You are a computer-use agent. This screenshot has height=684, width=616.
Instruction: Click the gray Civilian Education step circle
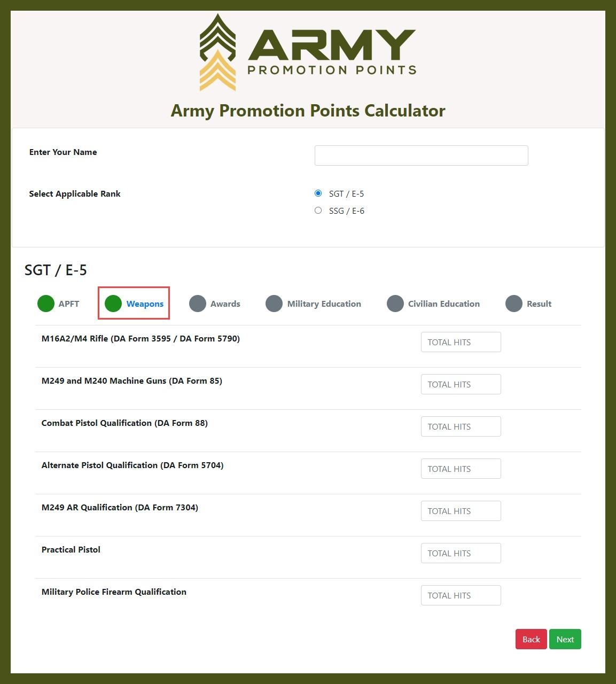click(395, 304)
